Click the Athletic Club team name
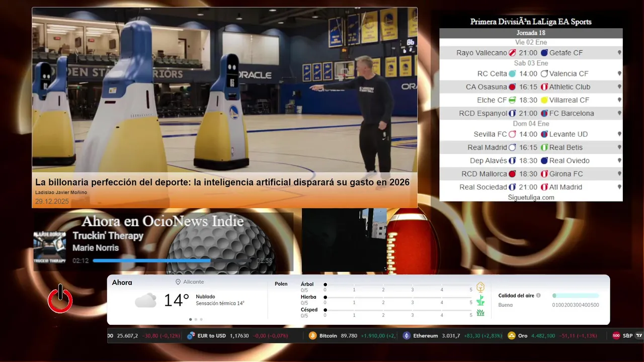The height and width of the screenshot is (362, 644). (x=570, y=87)
